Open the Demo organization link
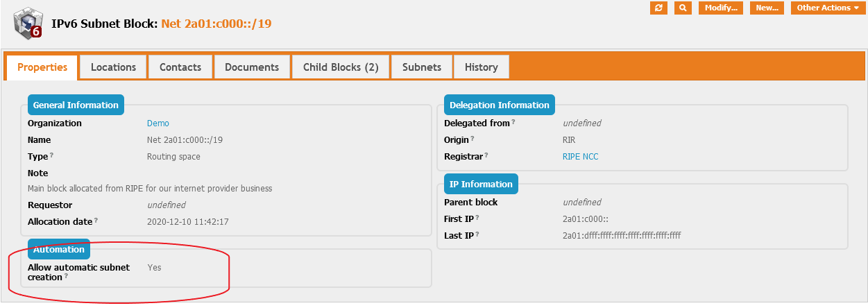This screenshot has width=868, height=308. (x=158, y=123)
